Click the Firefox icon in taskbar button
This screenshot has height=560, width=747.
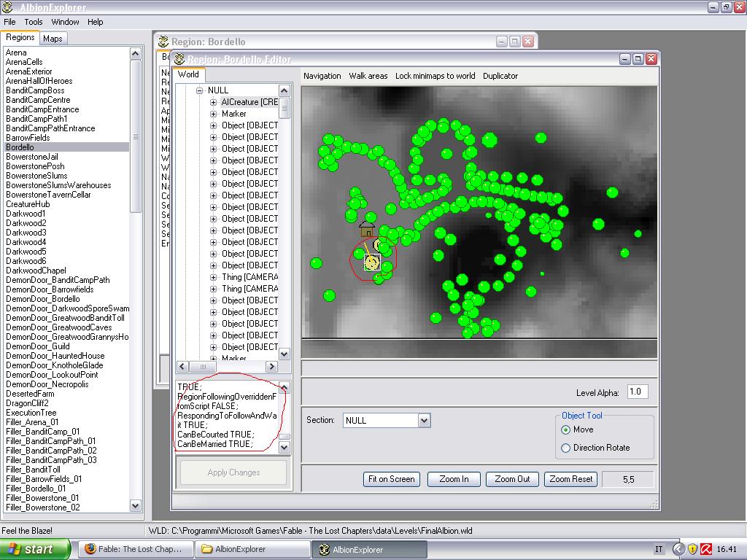[x=90, y=549]
